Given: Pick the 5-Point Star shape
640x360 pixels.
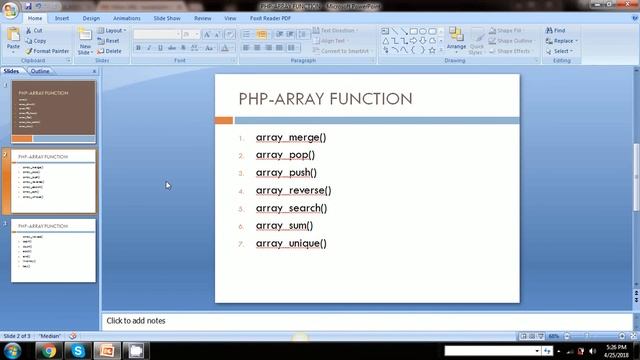Looking at the screenshot, I should [x=432, y=50].
